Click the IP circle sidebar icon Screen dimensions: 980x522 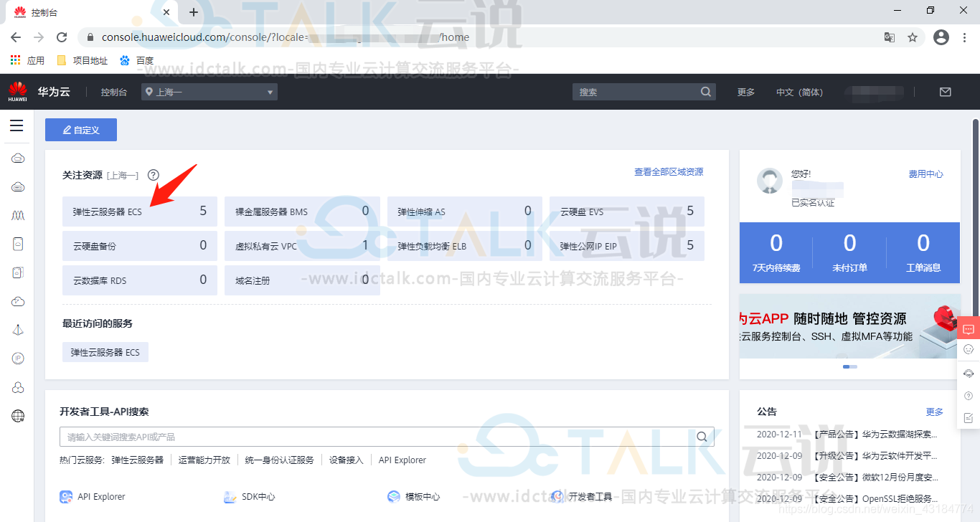[x=18, y=359]
